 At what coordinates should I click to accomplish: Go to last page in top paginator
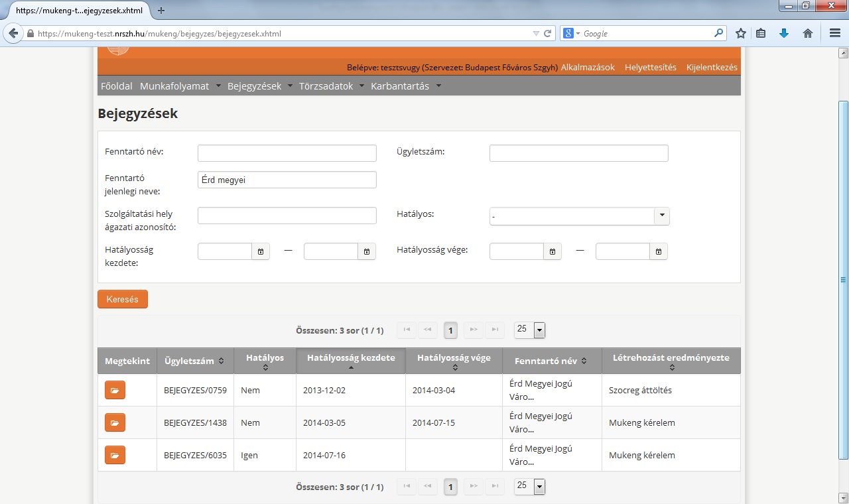pyautogui.click(x=494, y=330)
